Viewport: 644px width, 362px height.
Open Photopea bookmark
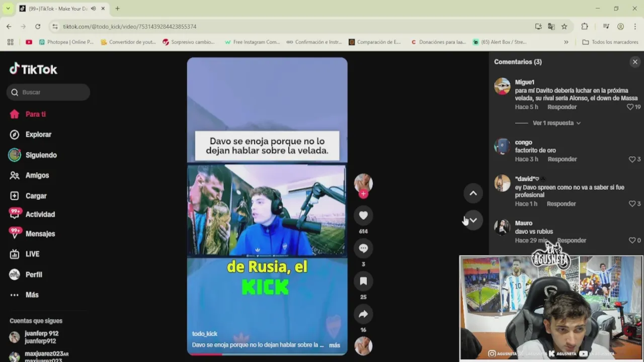(66, 42)
